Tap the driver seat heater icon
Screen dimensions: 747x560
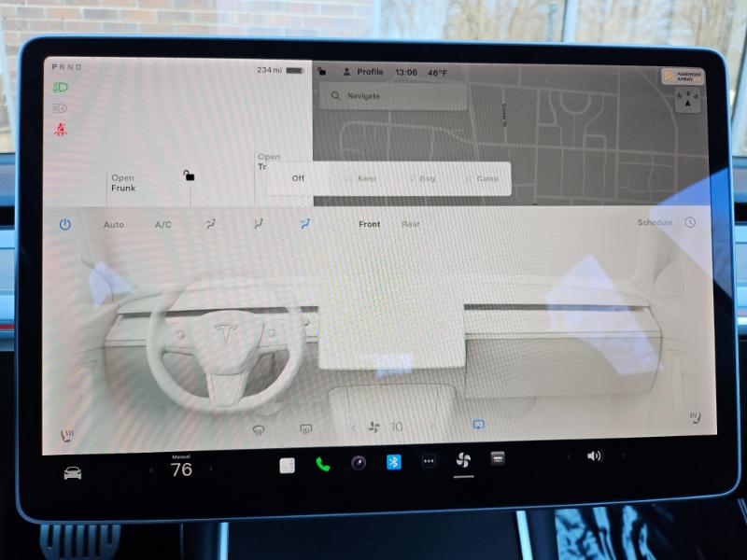[67, 434]
